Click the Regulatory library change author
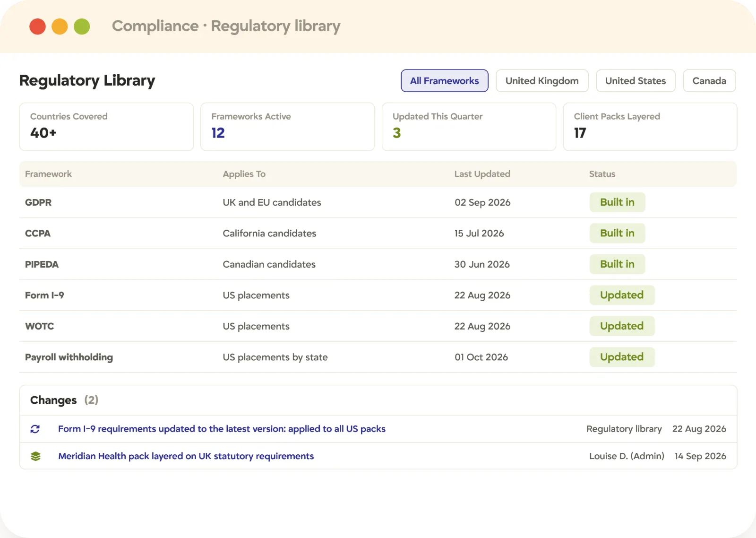756x538 pixels. pyautogui.click(x=624, y=429)
